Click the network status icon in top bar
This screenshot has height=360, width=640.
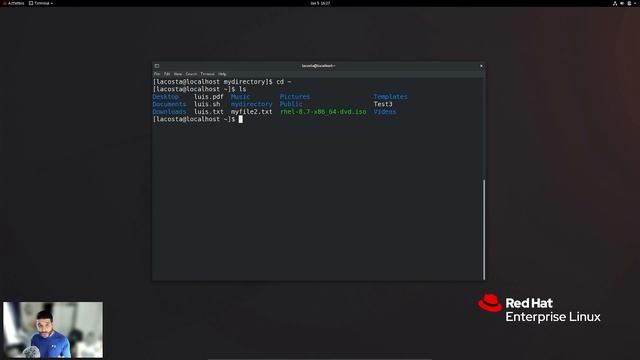[x=615, y=3]
